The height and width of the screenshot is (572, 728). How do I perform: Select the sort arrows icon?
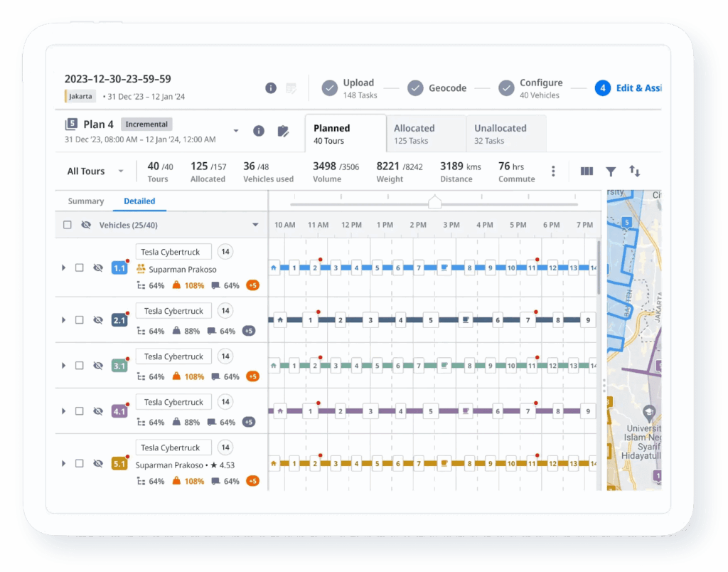pyautogui.click(x=635, y=171)
